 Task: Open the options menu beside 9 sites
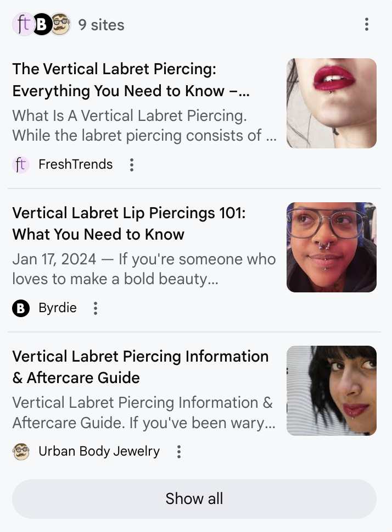(367, 25)
